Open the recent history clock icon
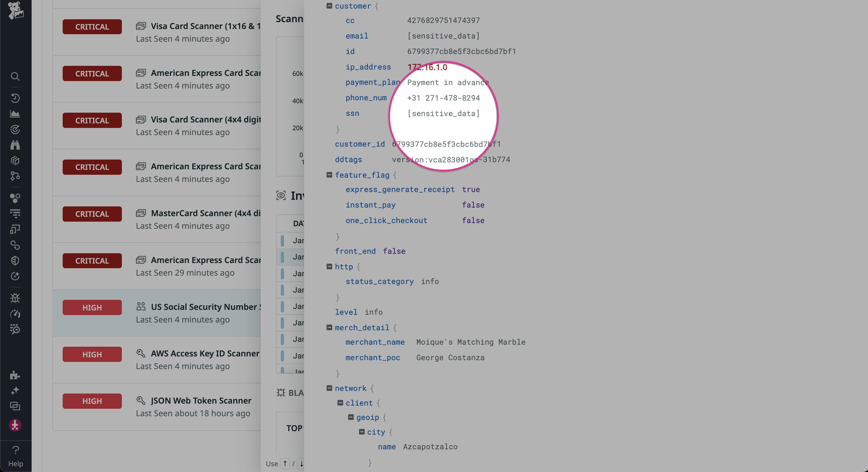This screenshot has width=868, height=472. pyautogui.click(x=15, y=98)
